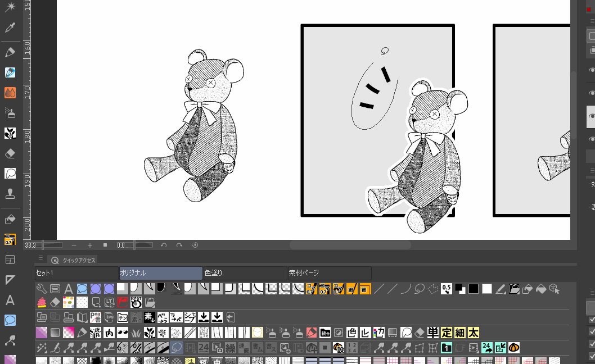Select the speech balloon tool in left toolbar

tap(10, 320)
